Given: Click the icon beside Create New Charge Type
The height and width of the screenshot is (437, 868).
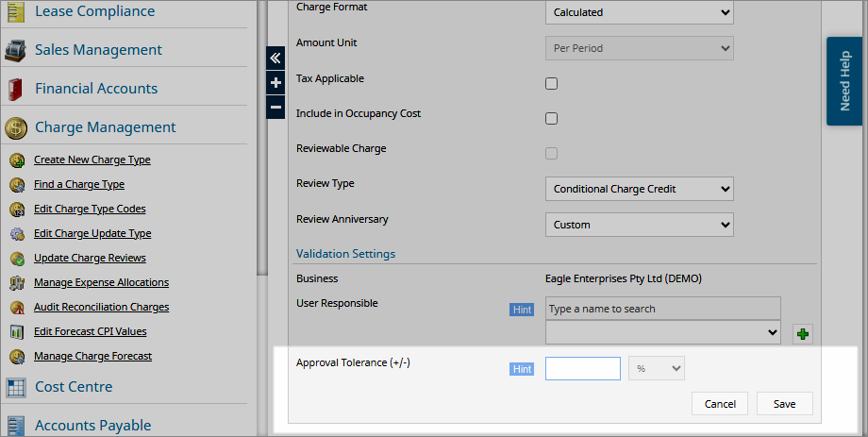Looking at the screenshot, I should (17, 160).
